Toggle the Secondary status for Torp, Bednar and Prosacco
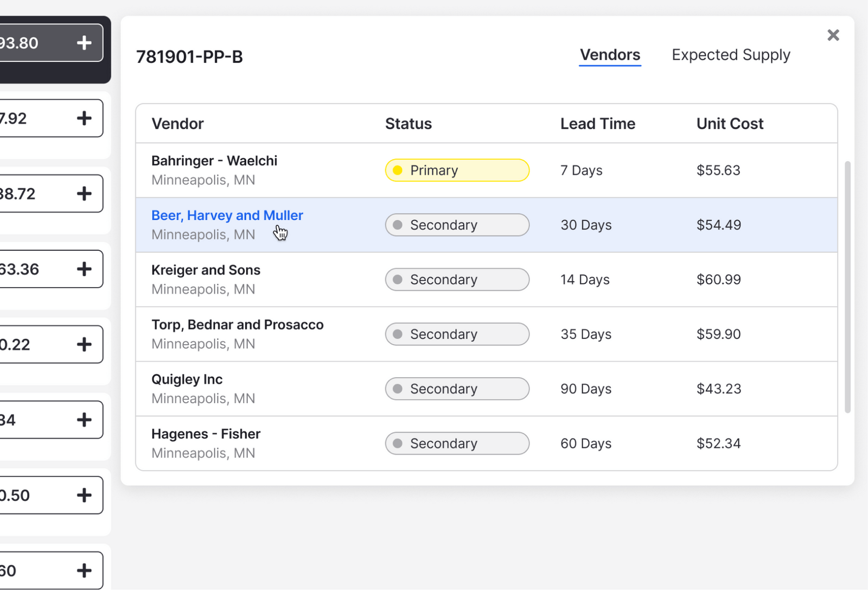868x590 pixels. 457,334
